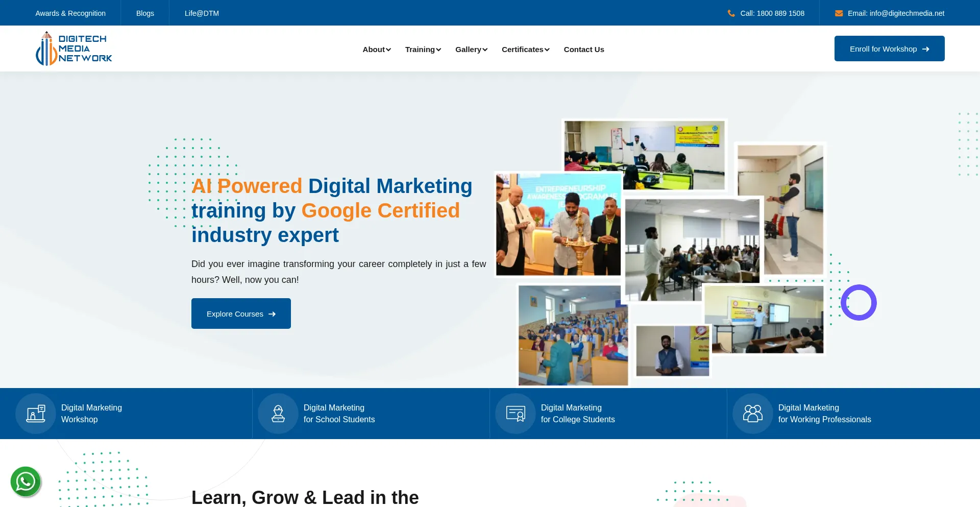Image resolution: width=980 pixels, height=507 pixels.
Task: Click Call: 1800 889 1508
Action: [772, 13]
